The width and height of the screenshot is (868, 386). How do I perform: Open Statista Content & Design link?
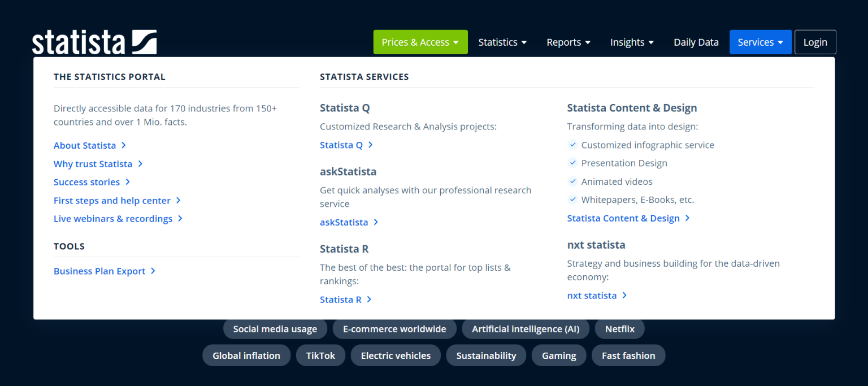click(x=623, y=218)
